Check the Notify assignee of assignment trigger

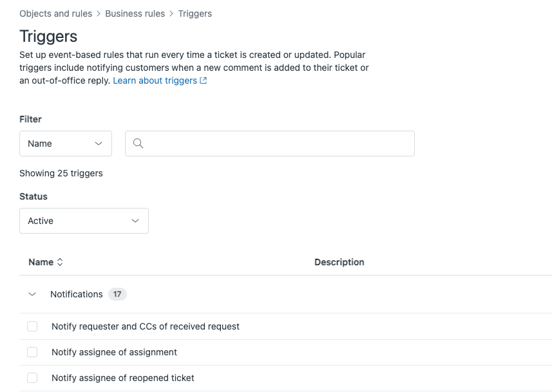click(x=32, y=352)
